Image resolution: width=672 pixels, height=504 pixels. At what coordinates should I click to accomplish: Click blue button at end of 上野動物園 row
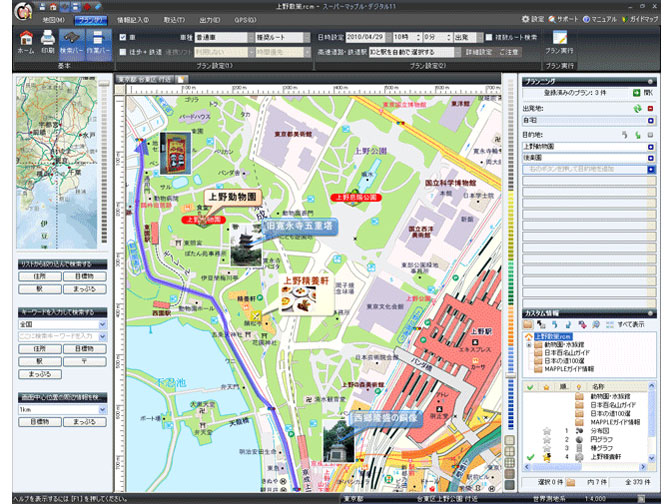point(651,147)
